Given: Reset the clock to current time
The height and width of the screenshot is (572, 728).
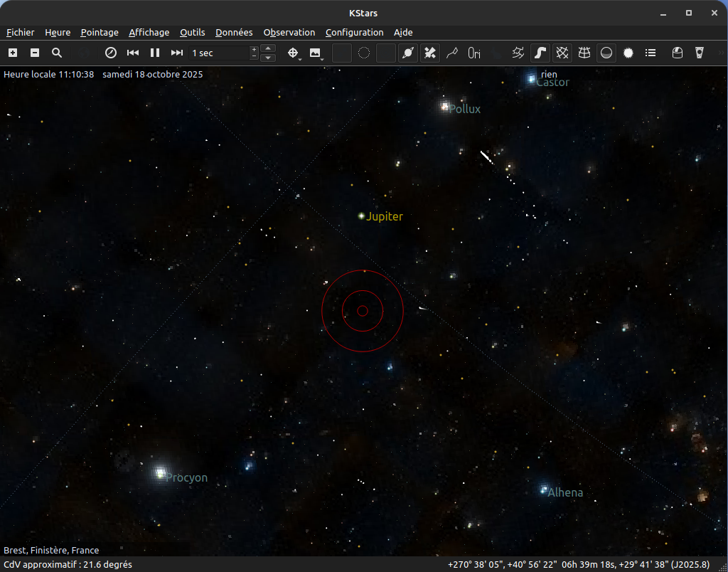Looking at the screenshot, I should (x=110, y=53).
